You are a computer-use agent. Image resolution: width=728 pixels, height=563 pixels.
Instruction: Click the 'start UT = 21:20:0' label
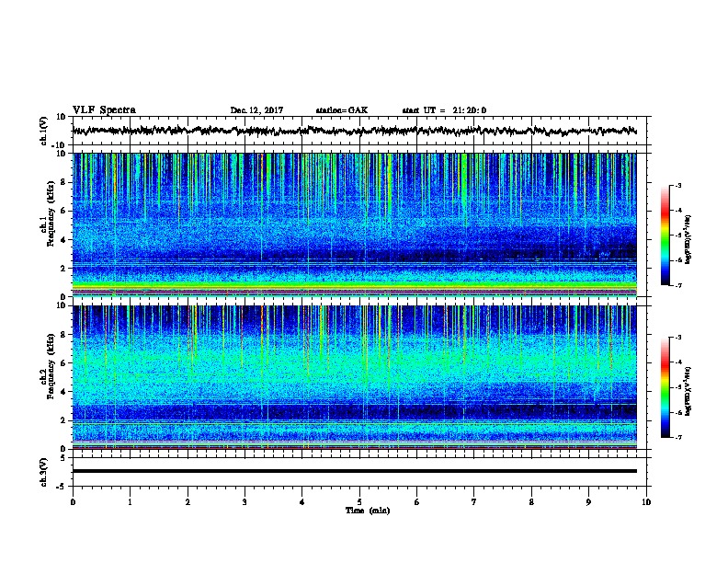(x=444, y=110)
